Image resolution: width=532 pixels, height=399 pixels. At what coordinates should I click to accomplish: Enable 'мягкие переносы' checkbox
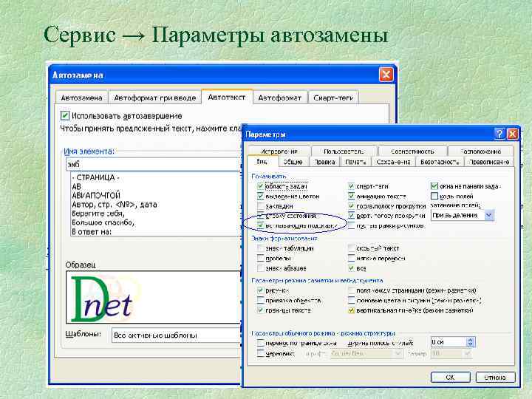[351, 258]
